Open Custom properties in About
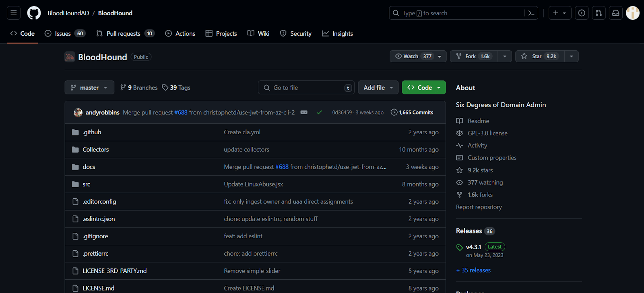Viewport: 644px width, 293px height. [492, 158]
